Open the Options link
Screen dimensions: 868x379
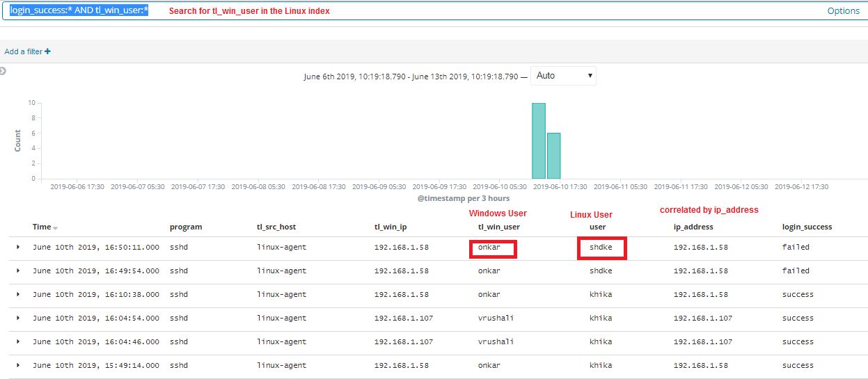[843, 11]
